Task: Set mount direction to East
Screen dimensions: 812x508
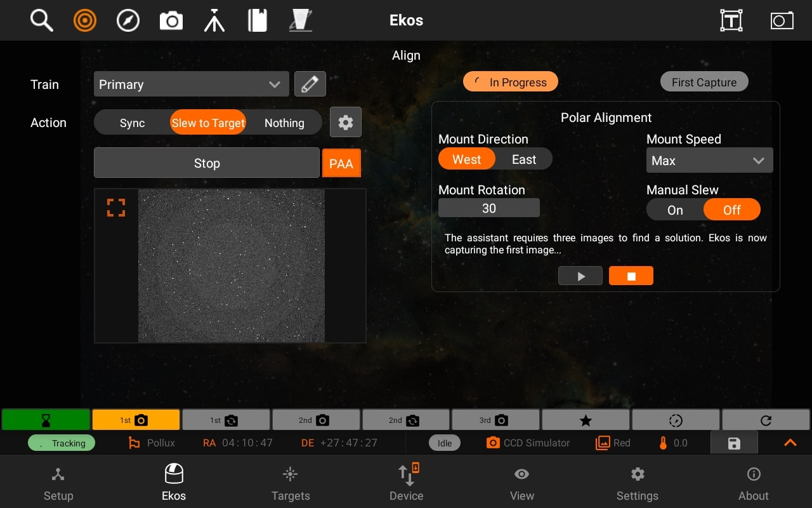Action: click(524, 159)
